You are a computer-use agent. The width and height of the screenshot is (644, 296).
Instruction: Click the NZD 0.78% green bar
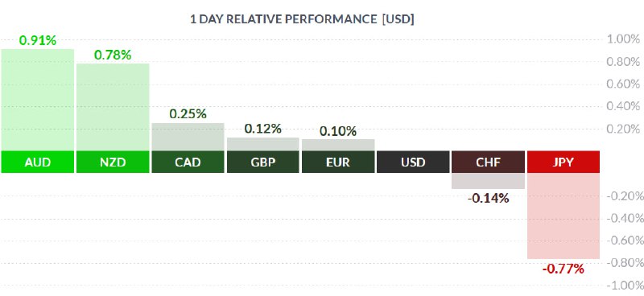(x=113, y=107)
